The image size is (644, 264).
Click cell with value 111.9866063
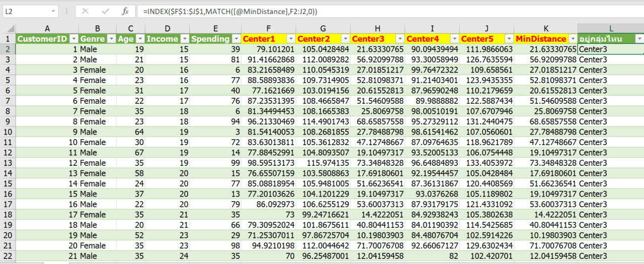click(x=487, y=49)
